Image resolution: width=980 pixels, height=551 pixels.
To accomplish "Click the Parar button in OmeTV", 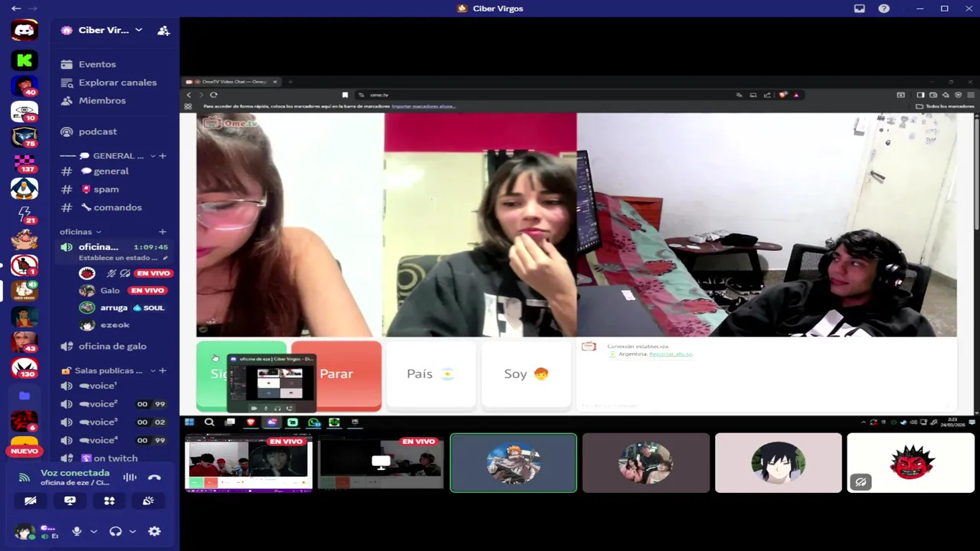I will pyautogui.click(x=336, y=374).
